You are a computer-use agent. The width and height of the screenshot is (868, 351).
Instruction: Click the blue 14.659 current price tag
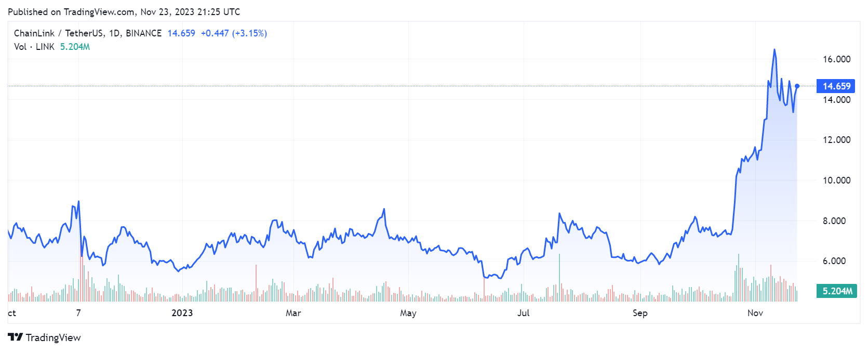pyautogui.click(x=835, y=86)
